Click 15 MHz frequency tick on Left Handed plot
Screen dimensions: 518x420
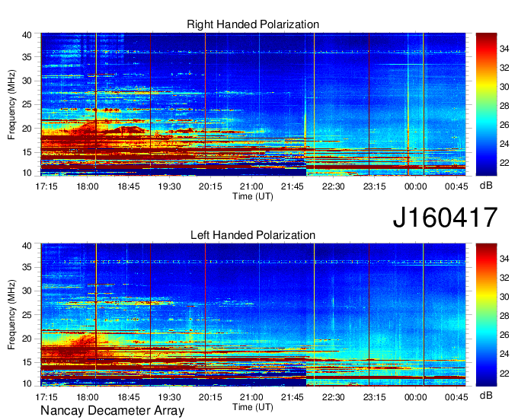click(27, 363)
